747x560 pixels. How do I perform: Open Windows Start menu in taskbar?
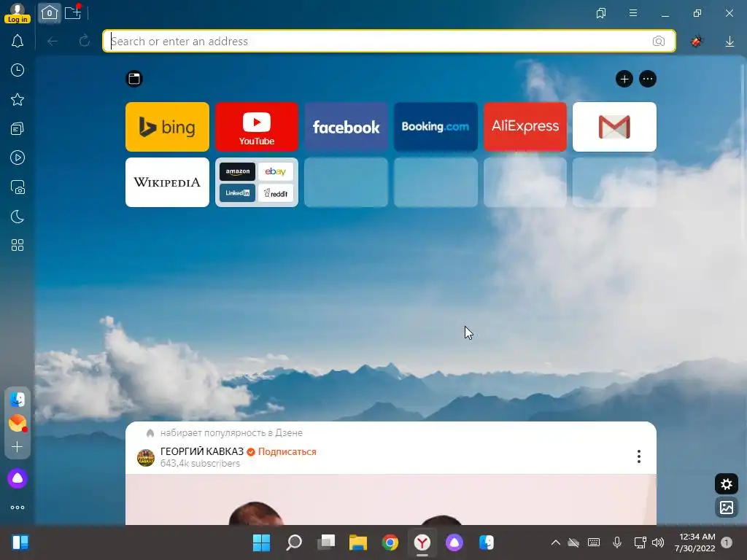261,542
